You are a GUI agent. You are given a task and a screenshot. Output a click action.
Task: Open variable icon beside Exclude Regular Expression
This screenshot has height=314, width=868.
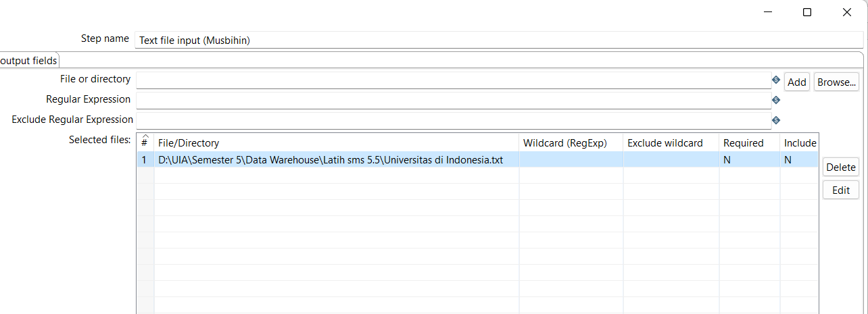pyautogui.click(x=776, y=121)
